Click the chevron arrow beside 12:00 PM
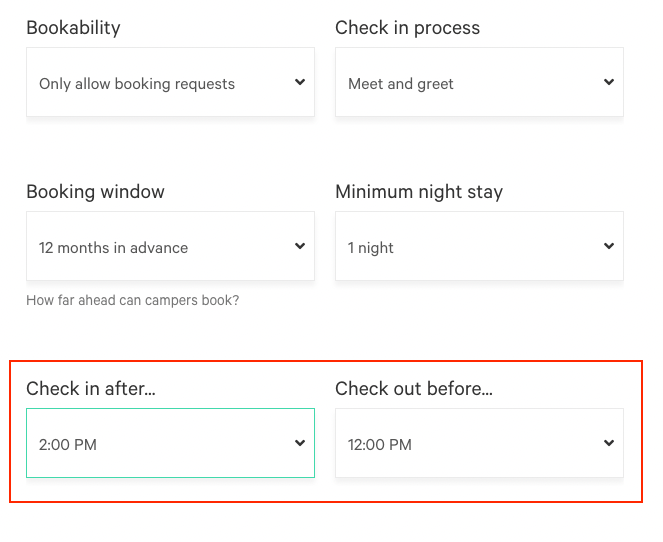663x542 pixels. (x=609, y=443)
